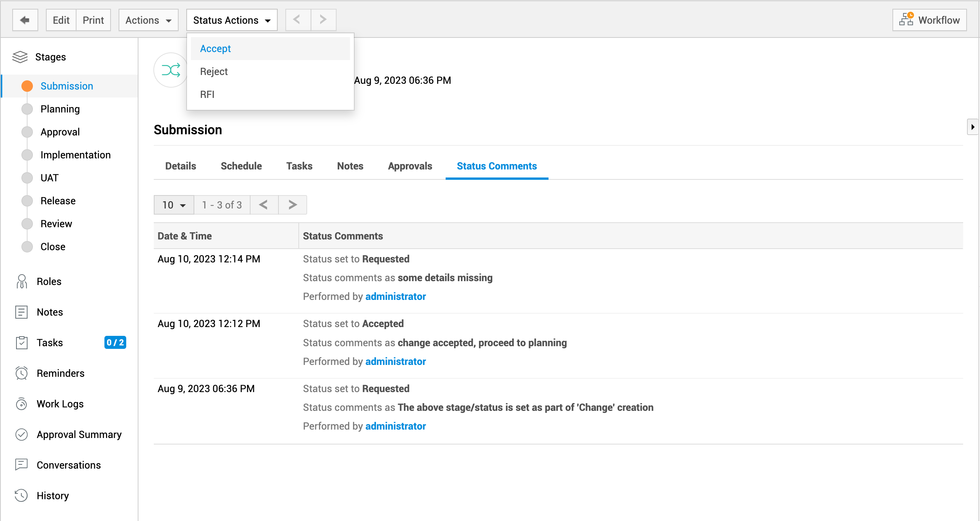Select the Submission stage

point(69,86)
